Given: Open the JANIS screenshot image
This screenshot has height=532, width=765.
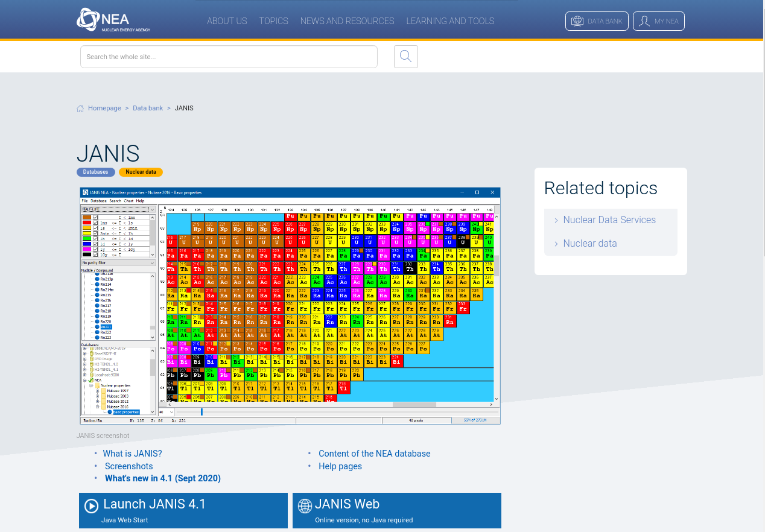Looking at the screenshot, I should pos(290,306).
